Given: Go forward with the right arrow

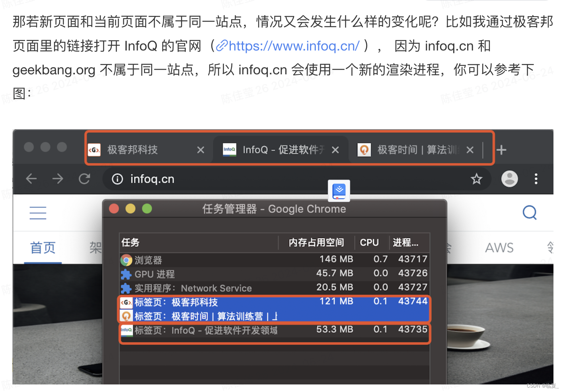Looking at the screenshot, I should coord(58,179).
